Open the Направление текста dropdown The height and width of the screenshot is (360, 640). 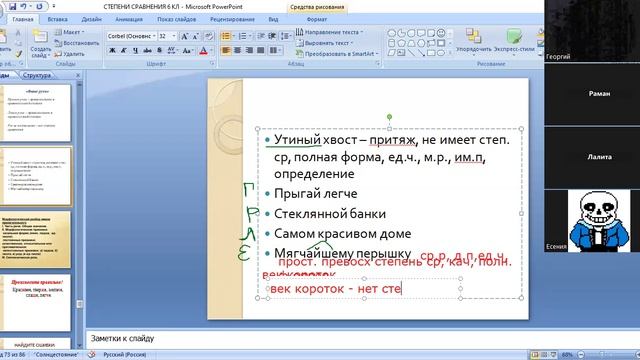pyautogui.click(x=330, y=32)
